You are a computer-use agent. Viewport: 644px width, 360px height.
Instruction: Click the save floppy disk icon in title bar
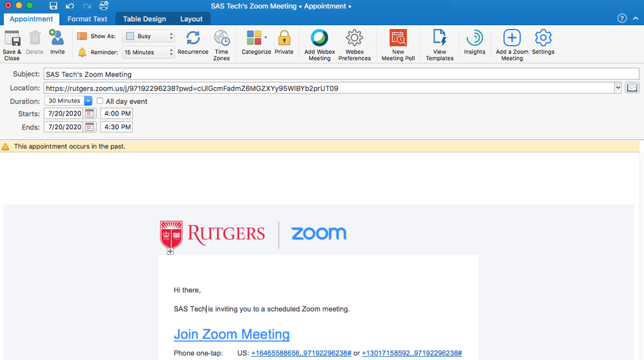coord(54,6)
